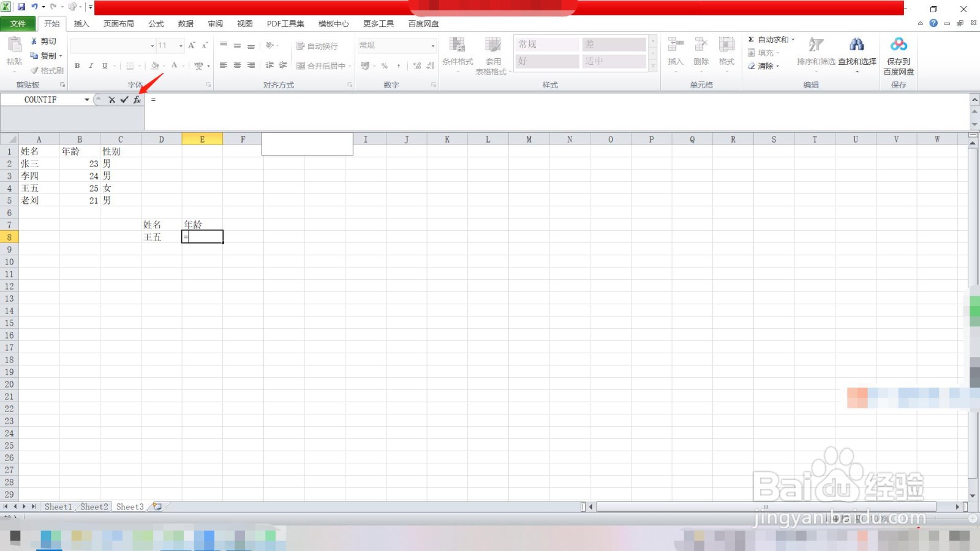Switch to the 数据 tab

coord(186,23)
